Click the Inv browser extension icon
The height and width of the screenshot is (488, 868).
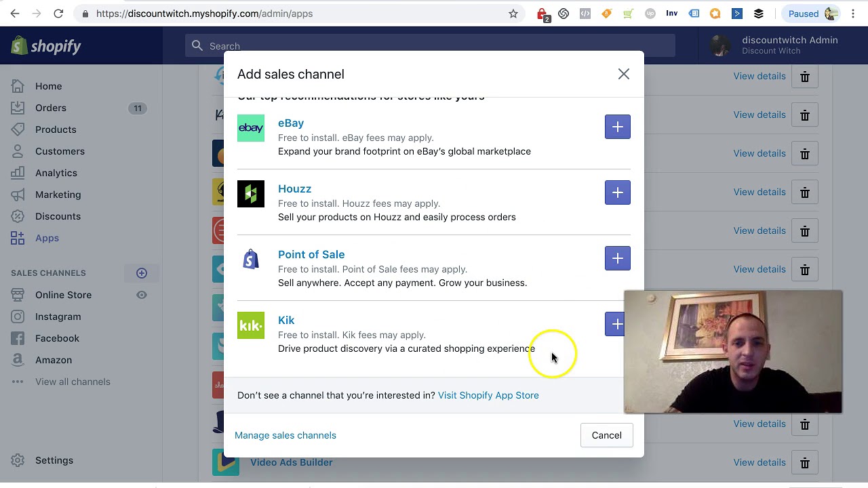pos(672,14)
